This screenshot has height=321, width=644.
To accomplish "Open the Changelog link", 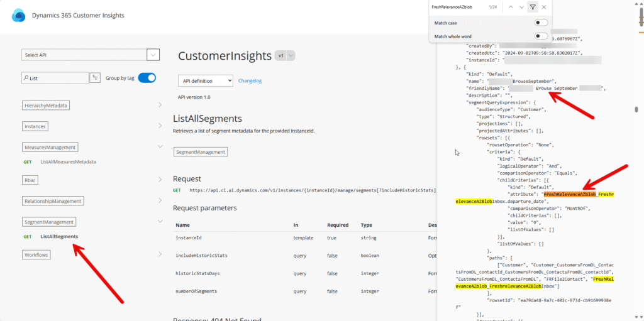I will (250, 81).
